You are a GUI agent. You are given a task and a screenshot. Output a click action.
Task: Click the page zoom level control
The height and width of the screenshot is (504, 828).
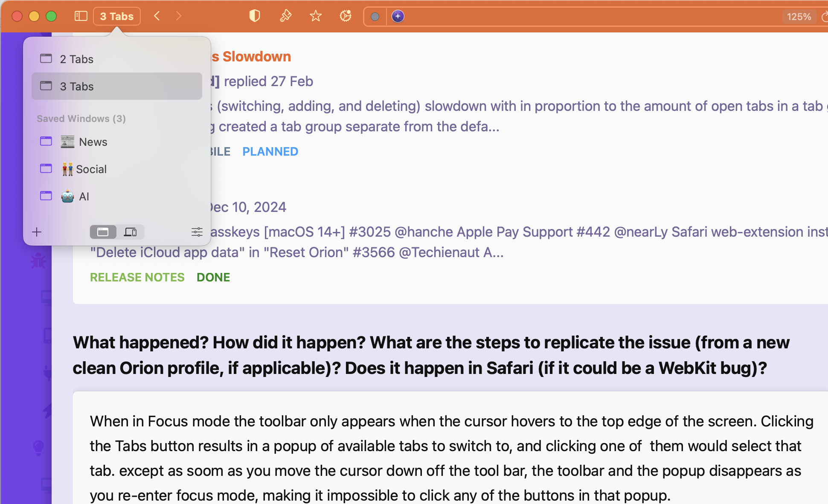pyautogui.click(x=799, y=17)
